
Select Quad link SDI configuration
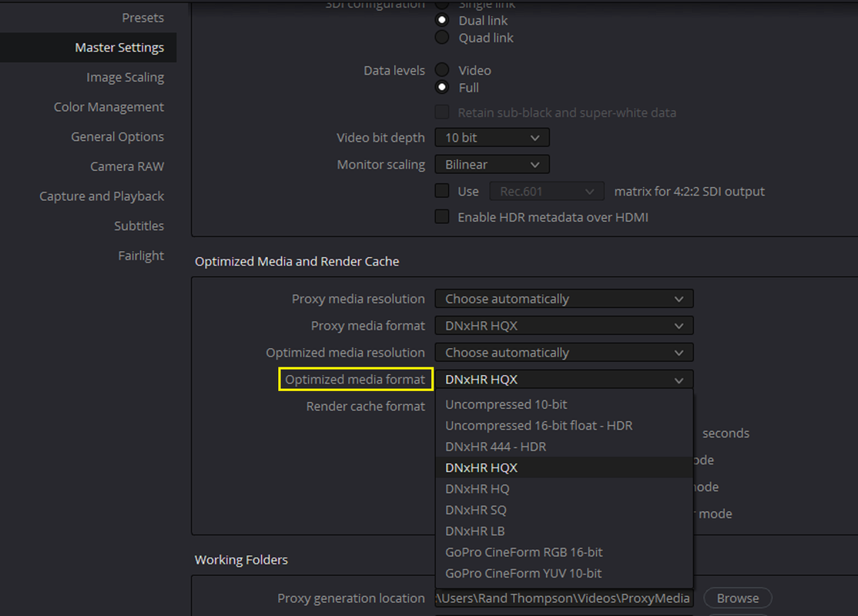point(442,38)
